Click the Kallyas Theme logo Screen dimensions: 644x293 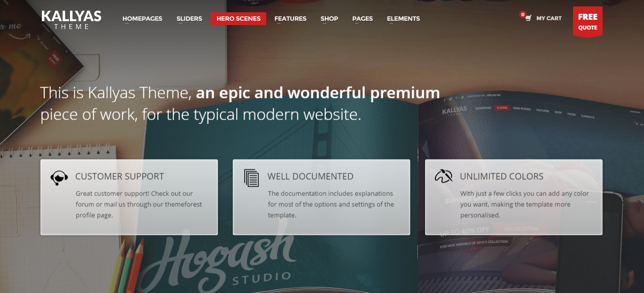point(72,20)
